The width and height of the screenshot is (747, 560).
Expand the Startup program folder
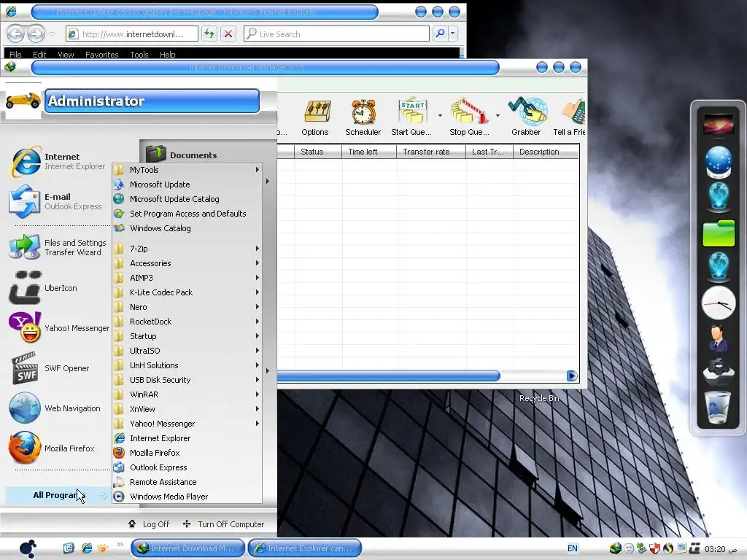(187, 336)
